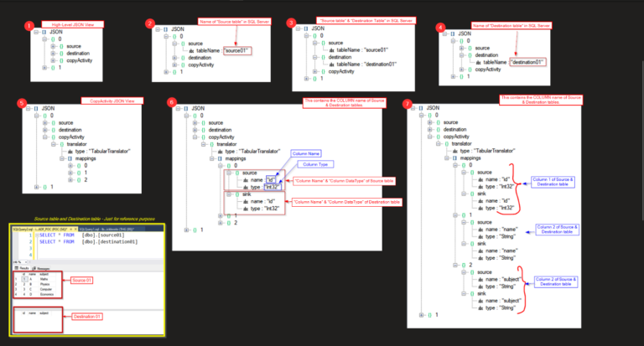Click the Results grid icon in SSMS
The width and height of the screenshot is (644, 346).
[17, 268]
